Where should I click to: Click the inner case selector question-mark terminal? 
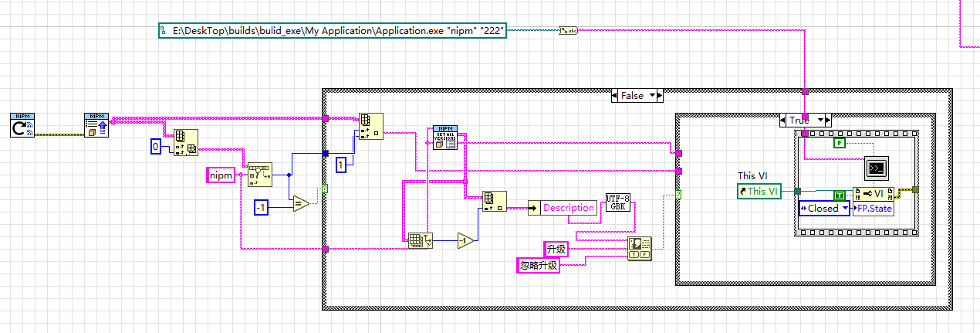pos(678,194)
